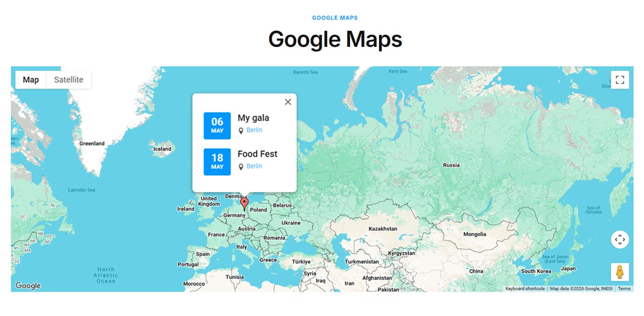This screenshot has width=644, height=316.
Task: Click the Türkiye map label
Action: coord(301,262)
